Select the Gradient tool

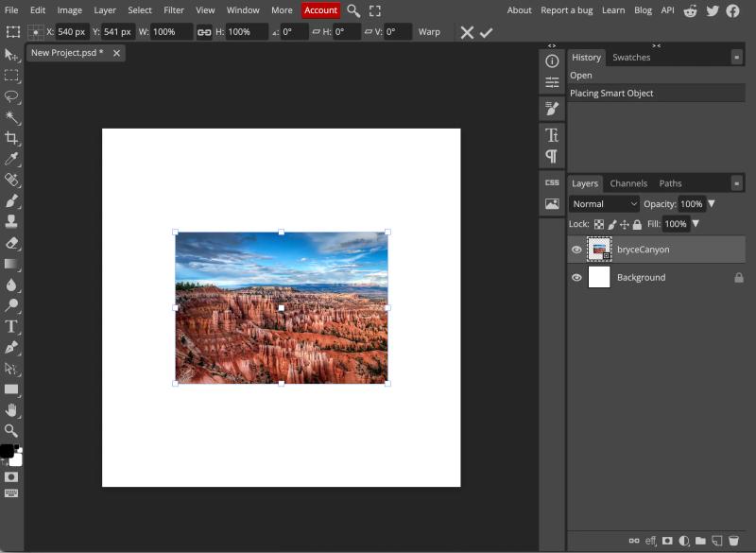(x=11, y=264)
